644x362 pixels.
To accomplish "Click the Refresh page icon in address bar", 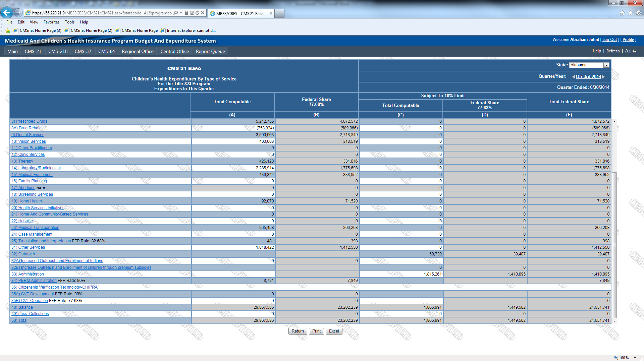I will (197, 13).
